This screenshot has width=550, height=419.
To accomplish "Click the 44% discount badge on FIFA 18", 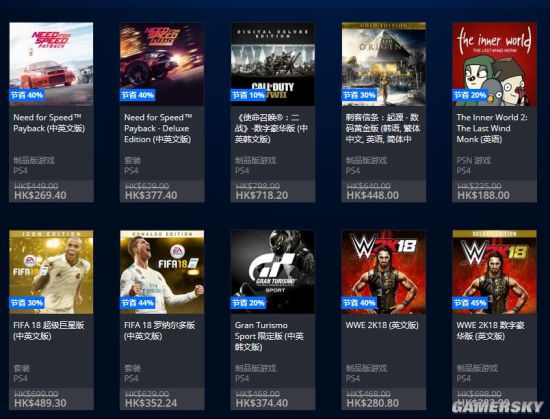I will [x=138, y=303].
